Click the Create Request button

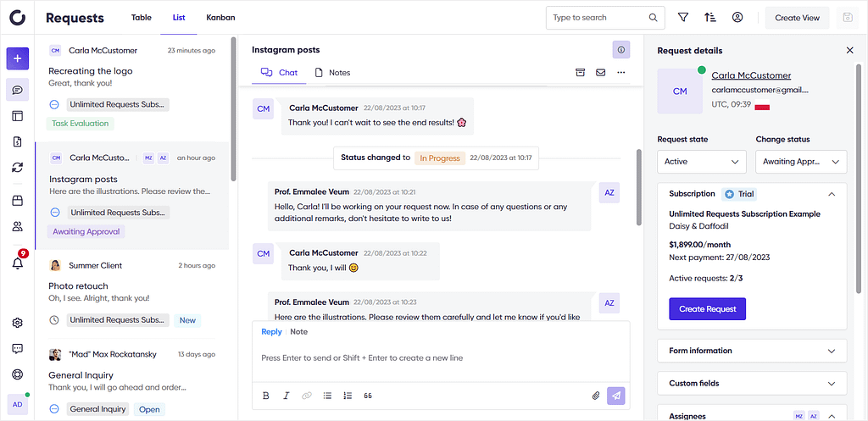[708, 309]
